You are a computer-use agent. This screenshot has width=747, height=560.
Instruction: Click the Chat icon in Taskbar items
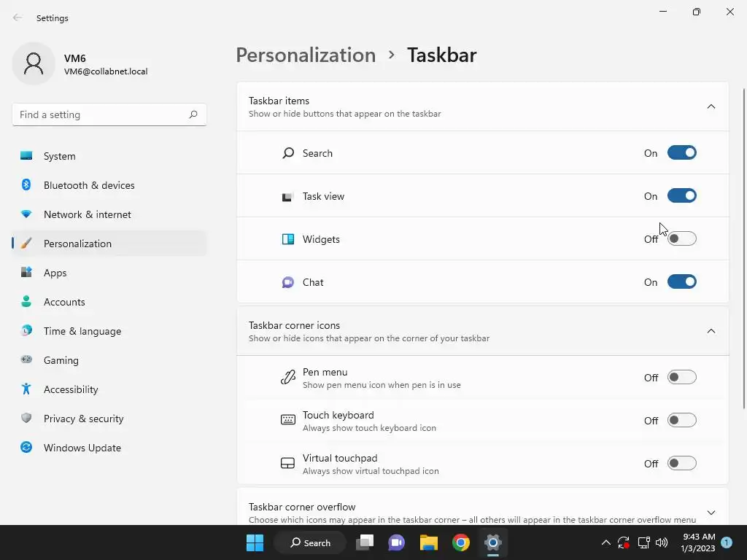(287, 282)
